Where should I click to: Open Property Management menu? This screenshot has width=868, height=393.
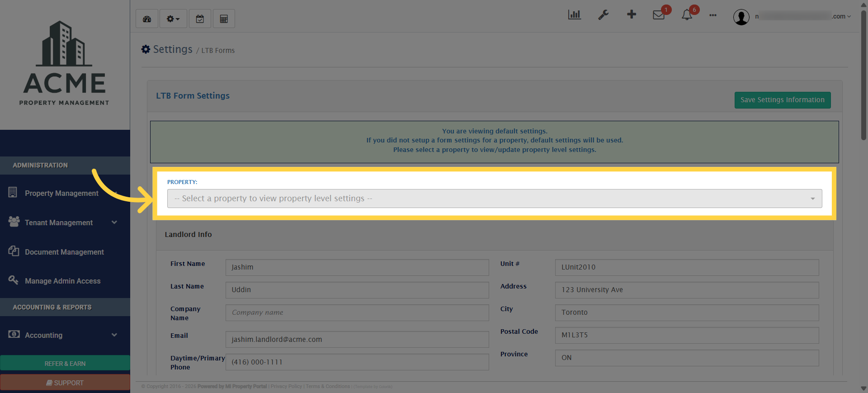61,193
